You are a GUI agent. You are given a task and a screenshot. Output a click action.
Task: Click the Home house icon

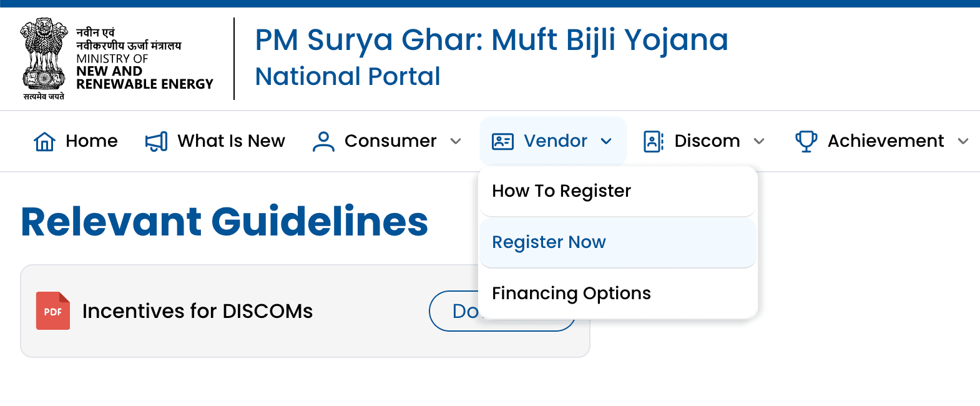[44, 142]
